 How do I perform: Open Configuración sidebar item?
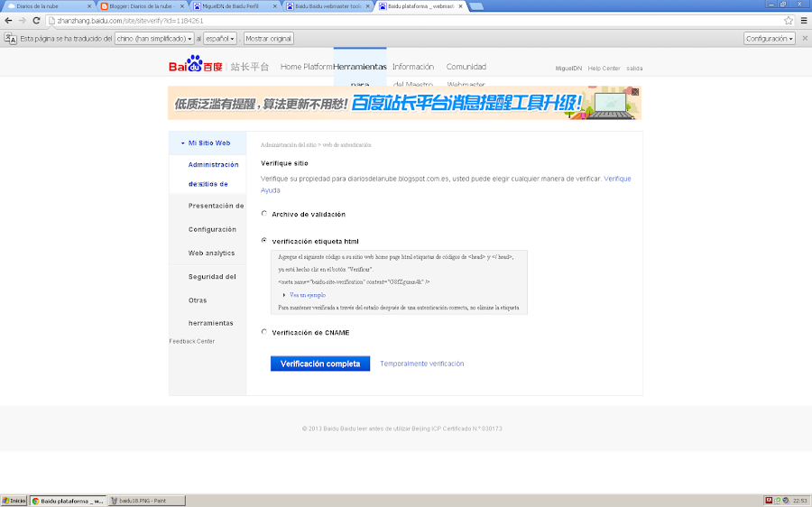(212, 229)
